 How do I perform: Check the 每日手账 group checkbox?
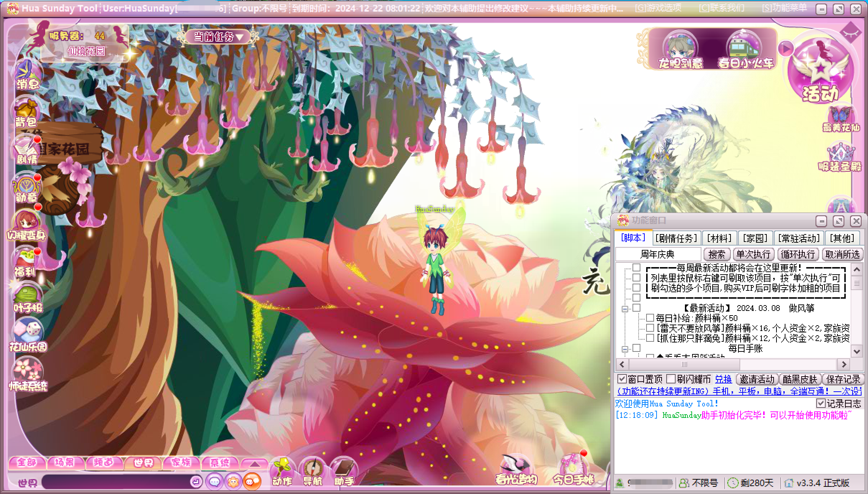636,348
